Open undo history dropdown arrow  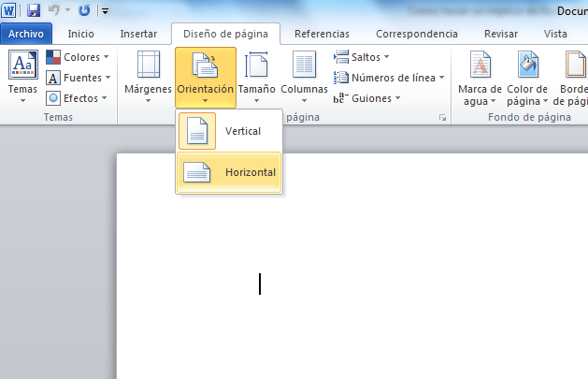click(68, 10)
